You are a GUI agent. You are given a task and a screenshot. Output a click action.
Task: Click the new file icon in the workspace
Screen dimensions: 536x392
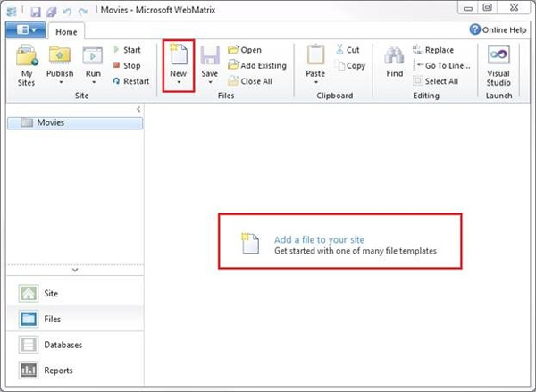point(250,243)
